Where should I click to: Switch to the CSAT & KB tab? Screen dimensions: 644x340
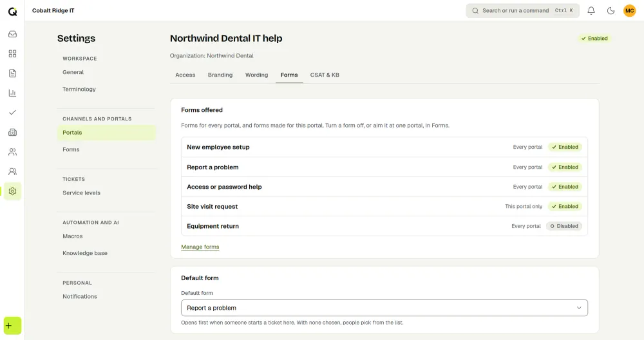pyautogui.click(x=325, y=75)
